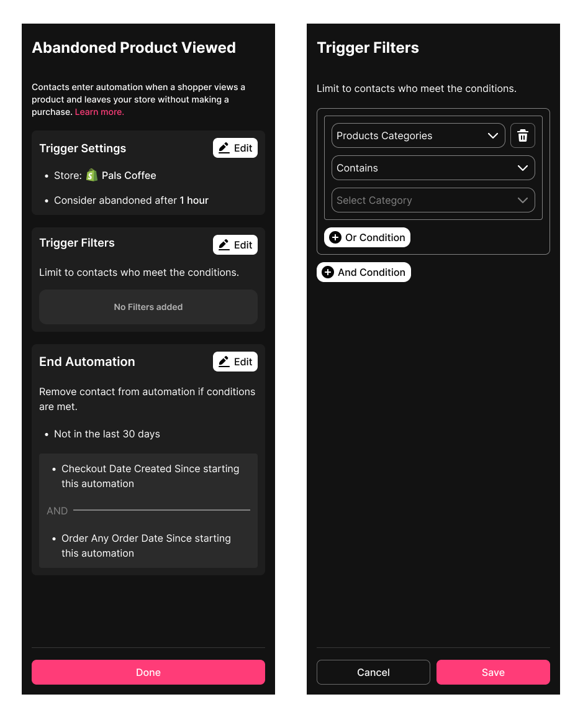
Task: Click the No Filters added placeholder
Action: point(148,307)
